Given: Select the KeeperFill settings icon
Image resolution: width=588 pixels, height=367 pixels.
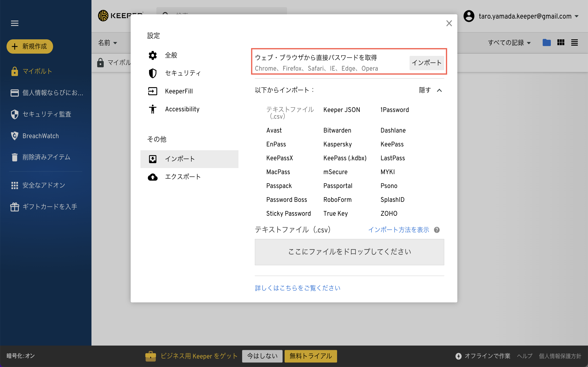Looking at the screenshot, I should click(x=153, y=91).
